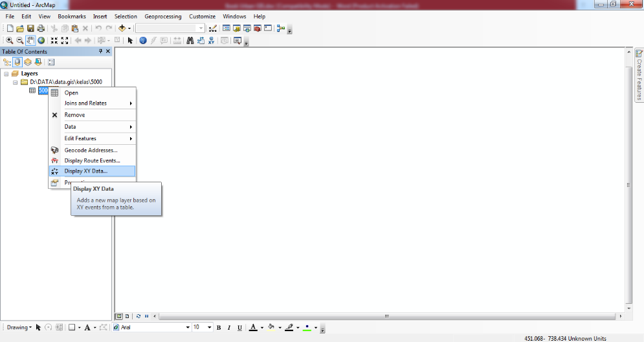The image size is (644, 342).
Task: Pause drawing button near scrollbar
Action: 147,316
